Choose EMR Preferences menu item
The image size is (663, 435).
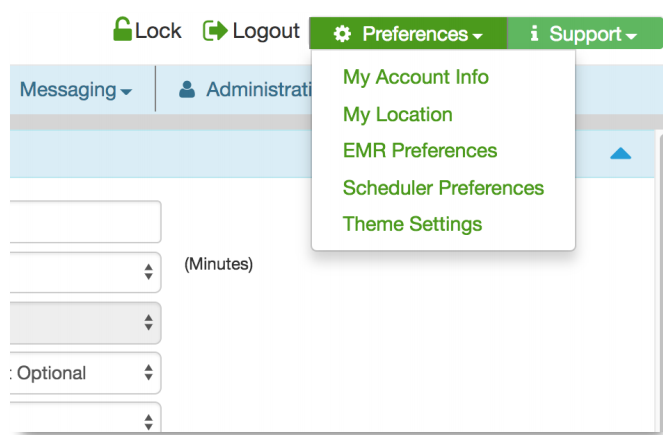tap(419, 151)
